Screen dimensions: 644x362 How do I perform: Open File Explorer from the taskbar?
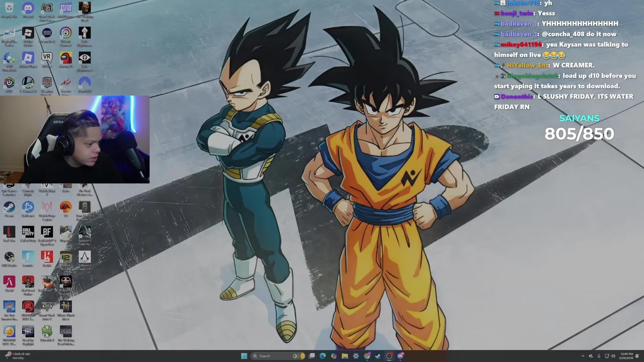345,356
